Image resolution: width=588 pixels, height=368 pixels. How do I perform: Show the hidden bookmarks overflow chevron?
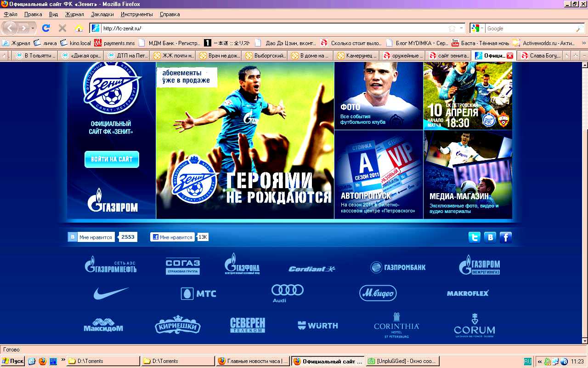point(584,43)
